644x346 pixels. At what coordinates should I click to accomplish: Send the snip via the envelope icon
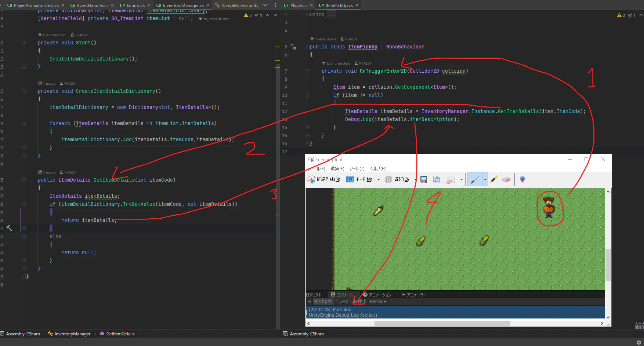pos(451,179)
